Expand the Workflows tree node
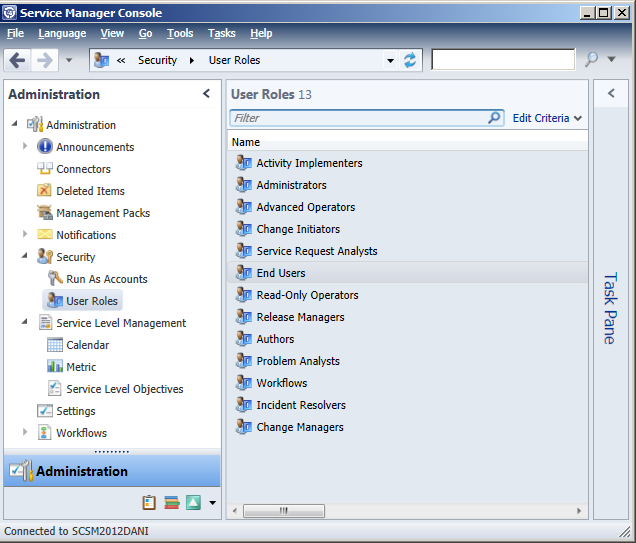Viewport: 636px width, 543px height. click(x=25, y=432)
